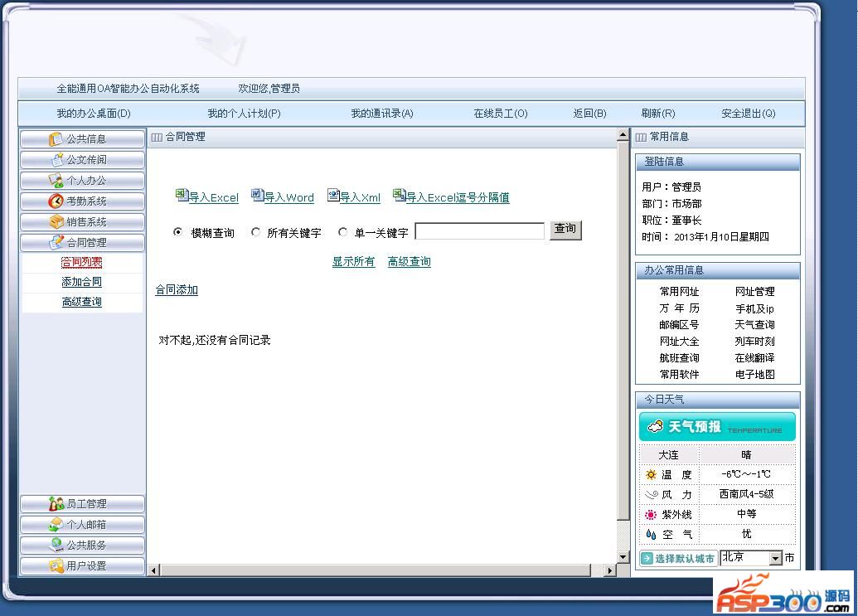Click the 天气预报 weather banner

click(x=717, y=427)
